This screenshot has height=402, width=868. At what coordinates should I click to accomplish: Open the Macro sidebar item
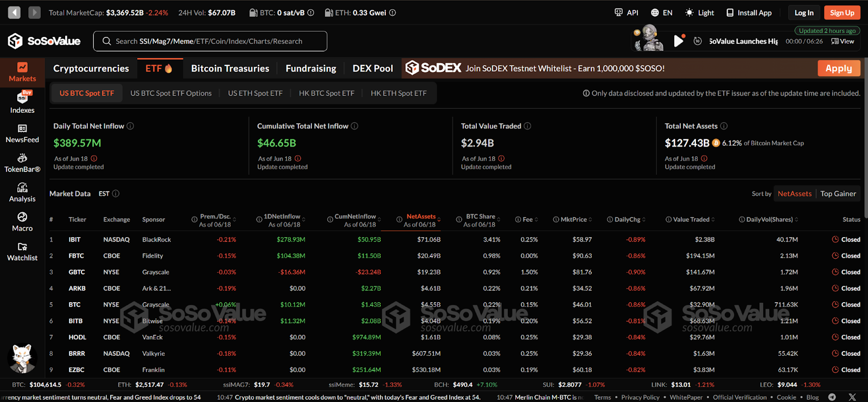click(22, 222)
